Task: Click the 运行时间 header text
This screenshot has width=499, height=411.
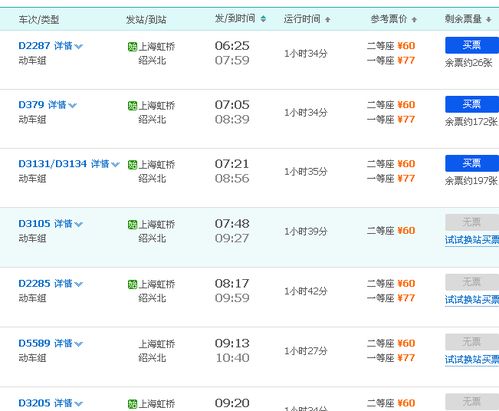Action: coord(302,19)
